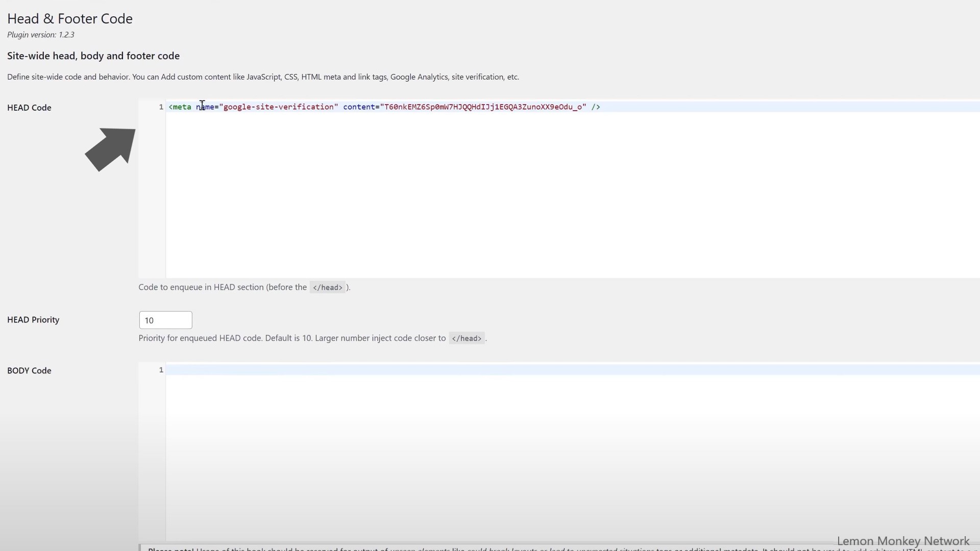
Task: Click the "BODY Code" field label
Action: pyautogui.click(x=29, y=371)
